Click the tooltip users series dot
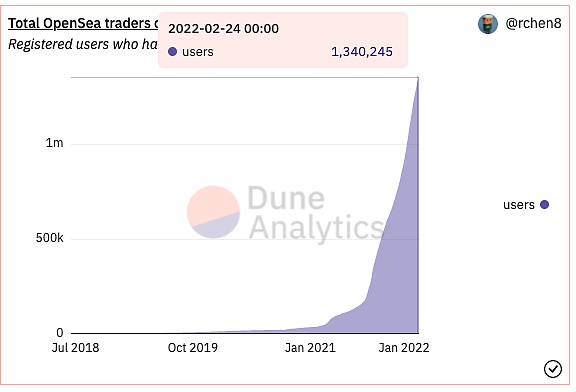Viewport: 576px width, 392px height. point(172,52)
